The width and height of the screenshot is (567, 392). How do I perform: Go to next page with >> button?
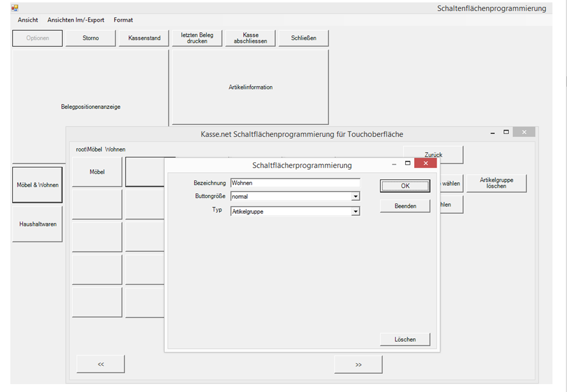(358, 364)
